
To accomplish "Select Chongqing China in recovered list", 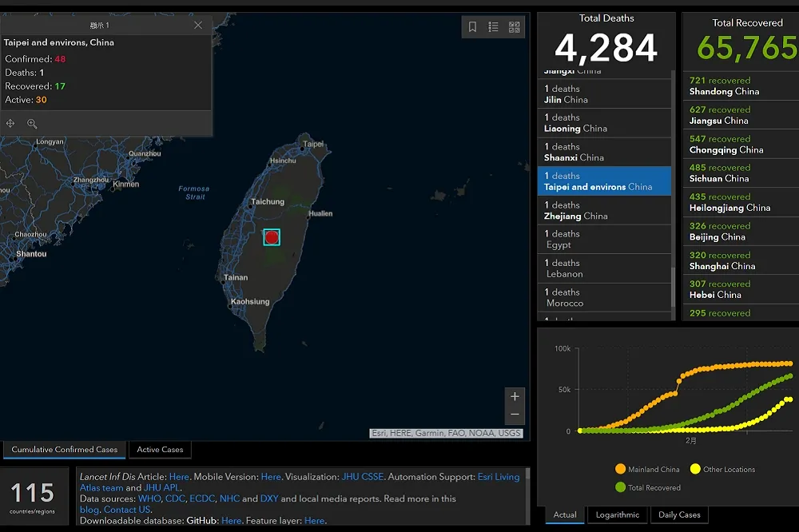I will (x=741, y=144).
